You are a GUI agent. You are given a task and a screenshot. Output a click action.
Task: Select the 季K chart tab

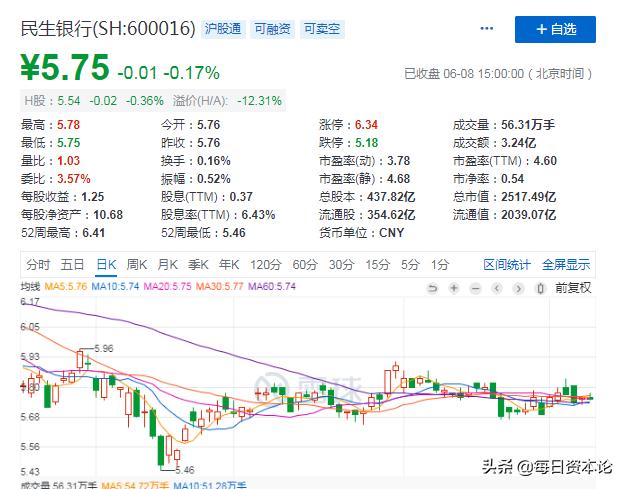[x=198, y=265]
